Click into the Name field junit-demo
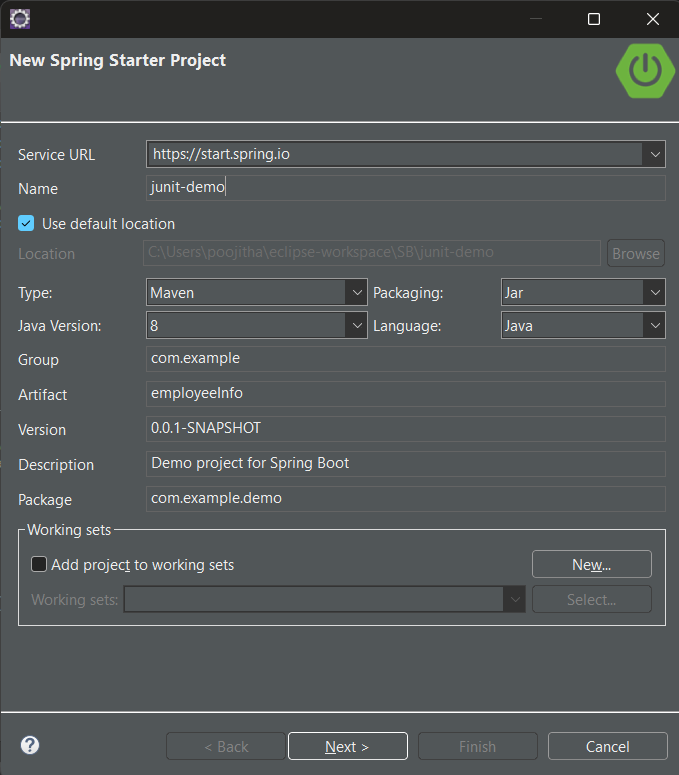The height and width of the screenshot is (775, 679). [405, 188]
